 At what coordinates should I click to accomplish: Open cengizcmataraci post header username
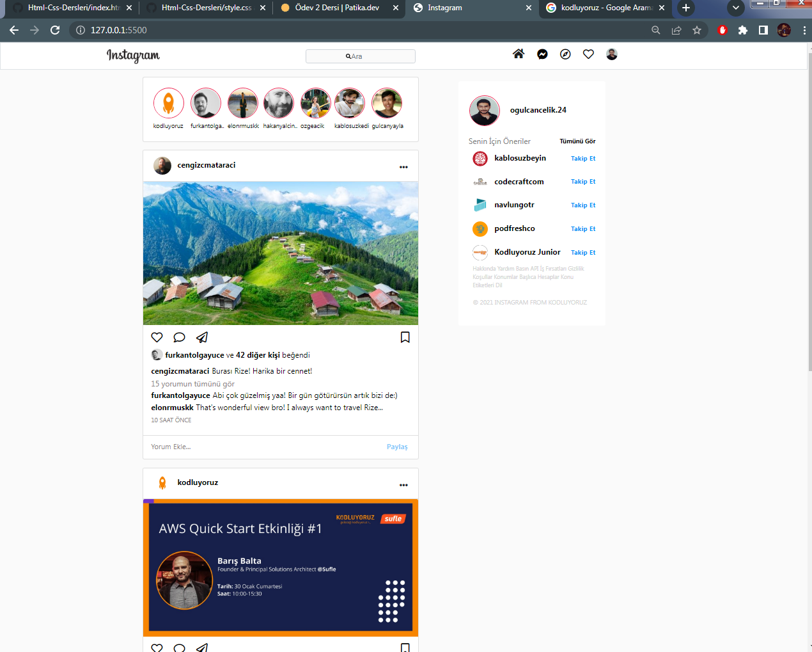pyautogui.click(x=207, y=165)
